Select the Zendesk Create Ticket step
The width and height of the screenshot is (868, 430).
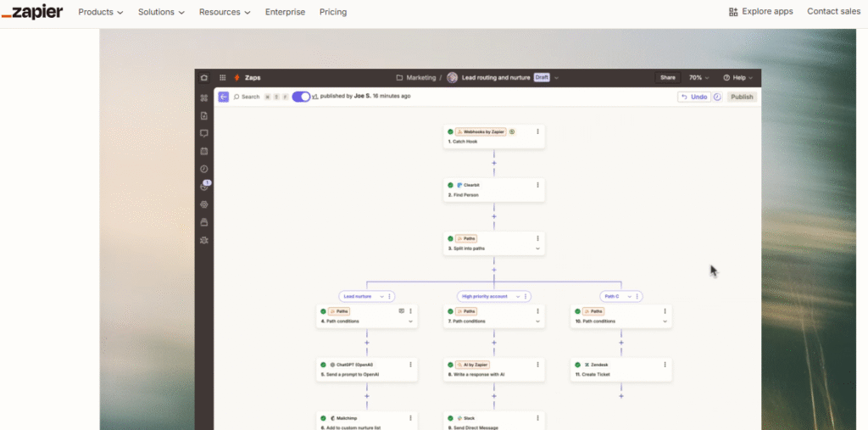coord(621,370)
